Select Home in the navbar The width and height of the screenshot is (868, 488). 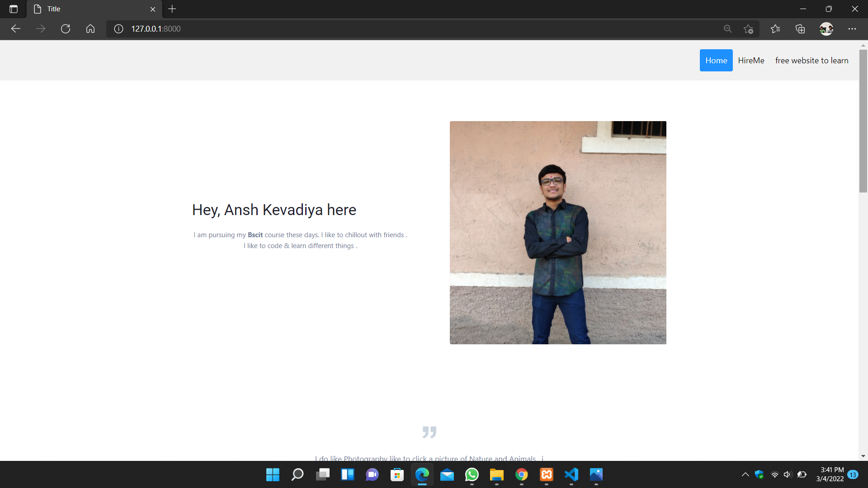[716, 61]
